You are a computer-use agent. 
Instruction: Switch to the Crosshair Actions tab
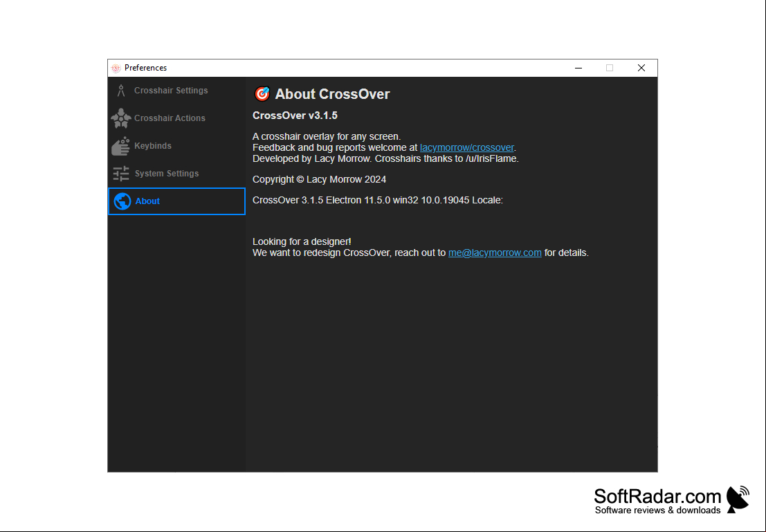tap(177, 118)
